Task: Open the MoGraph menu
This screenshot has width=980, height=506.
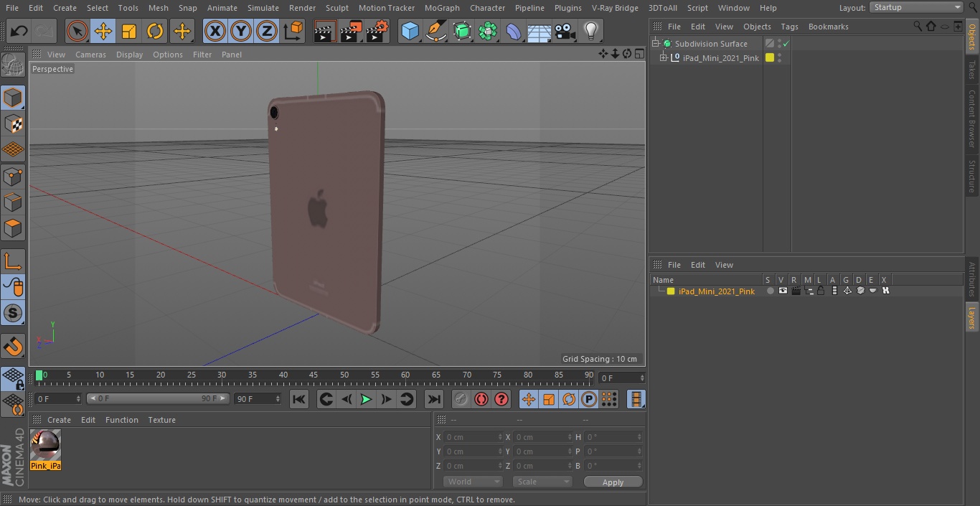Action: [x=442, y=8]
